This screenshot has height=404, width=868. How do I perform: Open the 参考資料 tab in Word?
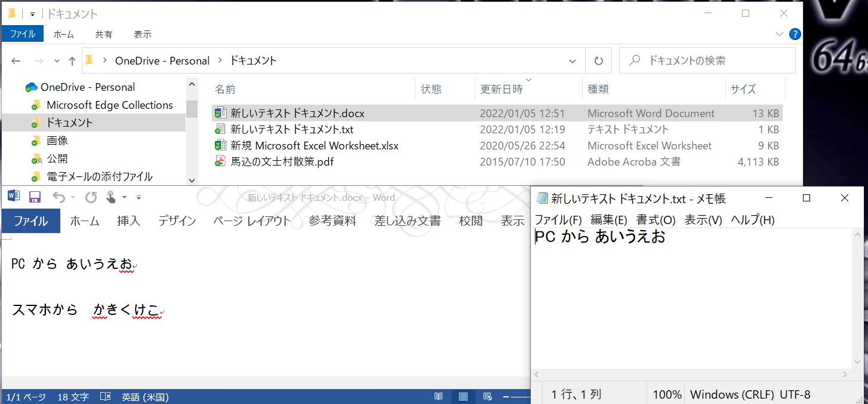coord(333,221)
